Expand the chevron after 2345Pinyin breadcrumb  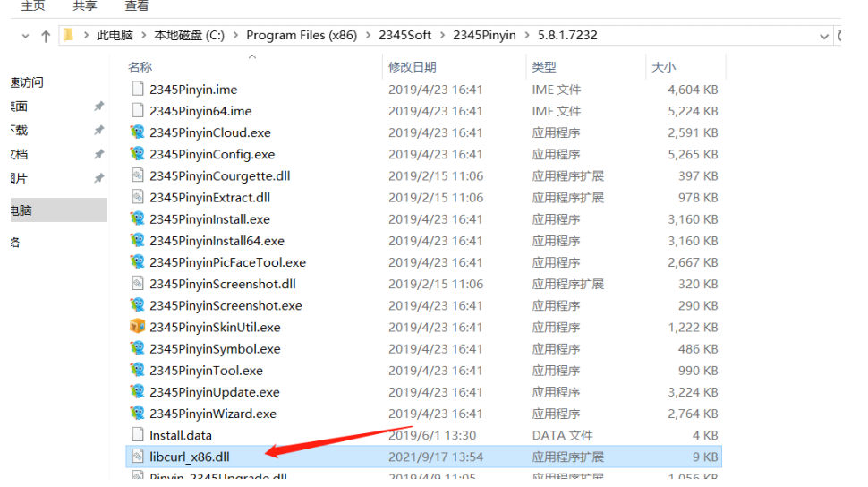pyautogui.click(x=526, y=36)
